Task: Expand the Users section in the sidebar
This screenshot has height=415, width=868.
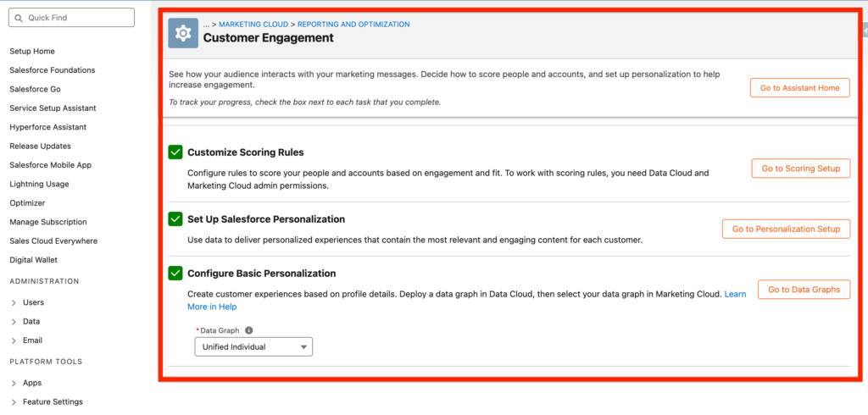Action: (14, 302)
